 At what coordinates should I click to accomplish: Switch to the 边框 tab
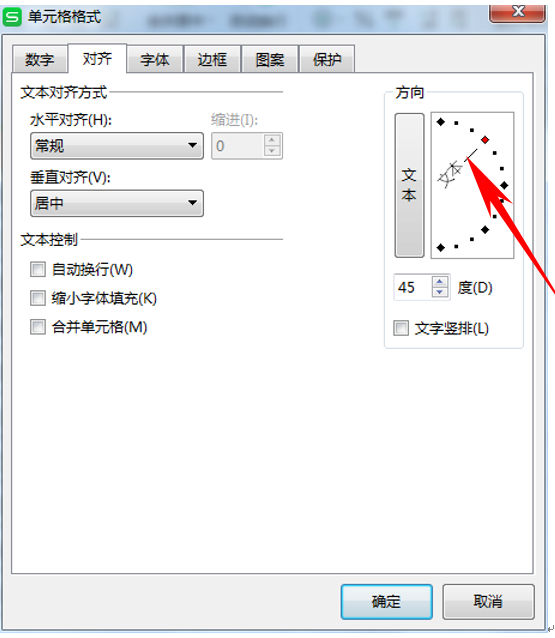[x=212, y=60]
